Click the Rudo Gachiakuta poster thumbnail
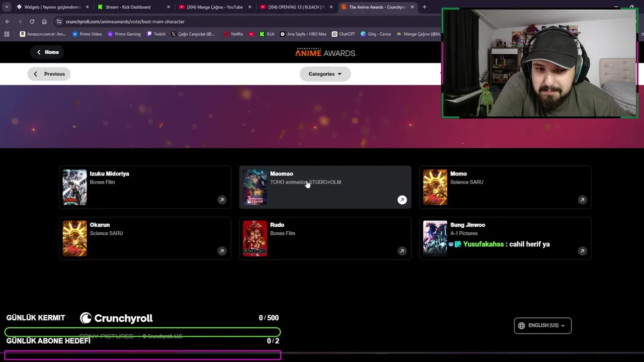The width and height of the screenshot is (644, 362). (x=255, y=238)
